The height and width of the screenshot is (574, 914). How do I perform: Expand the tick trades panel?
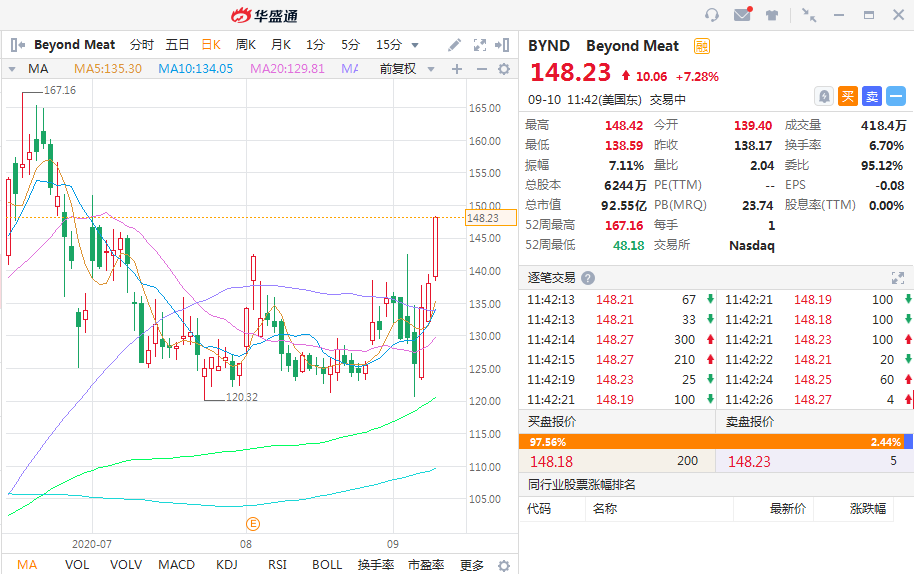tap(898, 278)
